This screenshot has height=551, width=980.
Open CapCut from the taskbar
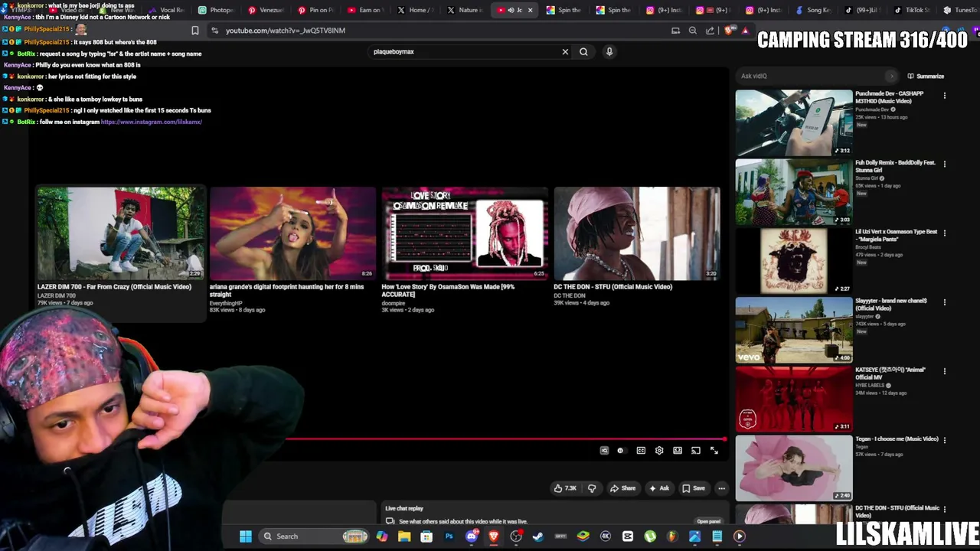(x=628, y=536)
